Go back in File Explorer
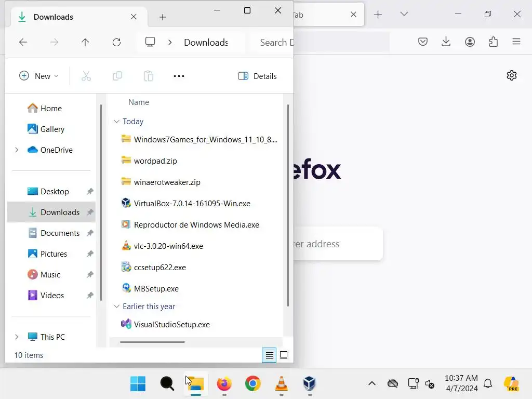 pos(23,42)
